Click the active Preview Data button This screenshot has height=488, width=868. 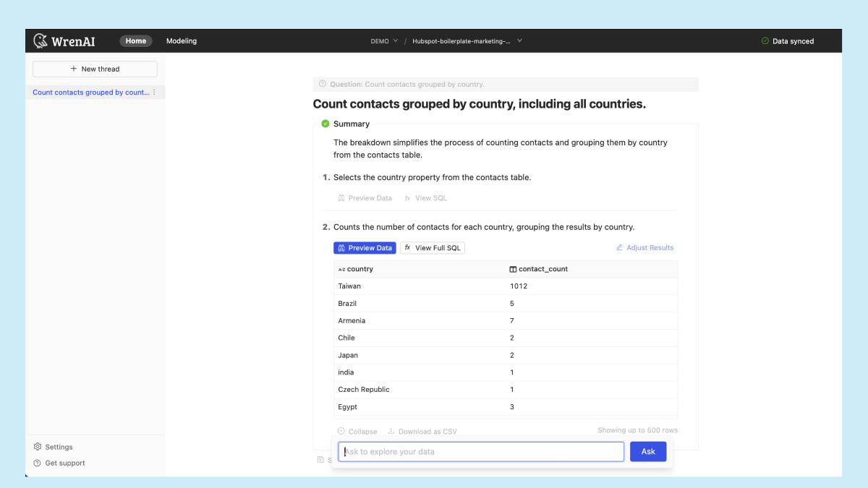pos(365,248)
